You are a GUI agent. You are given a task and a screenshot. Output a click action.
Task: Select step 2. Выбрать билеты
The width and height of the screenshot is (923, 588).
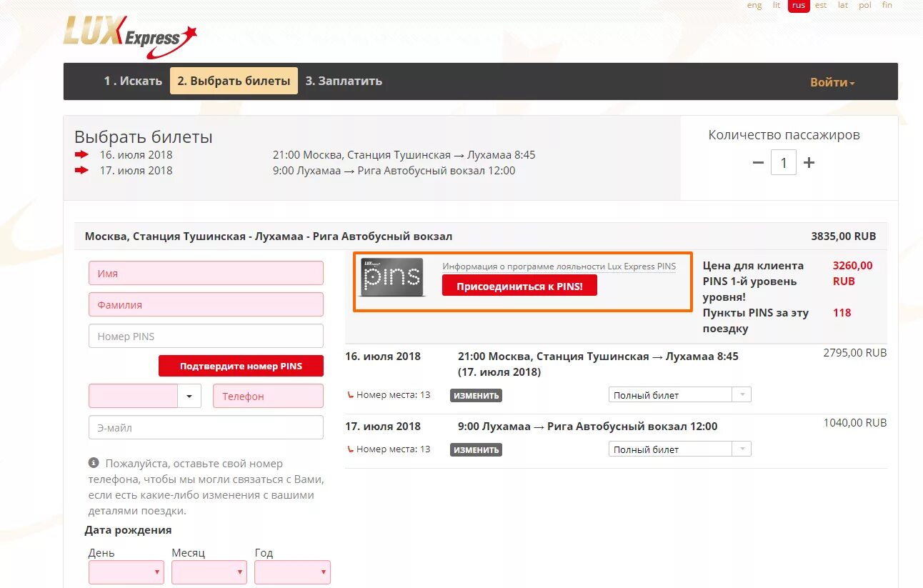tap(234, 81)
